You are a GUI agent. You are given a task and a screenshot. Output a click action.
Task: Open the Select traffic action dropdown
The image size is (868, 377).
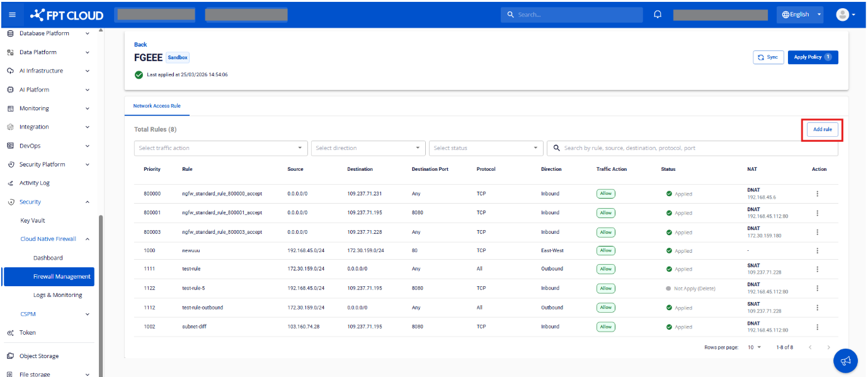click(220, 148)
